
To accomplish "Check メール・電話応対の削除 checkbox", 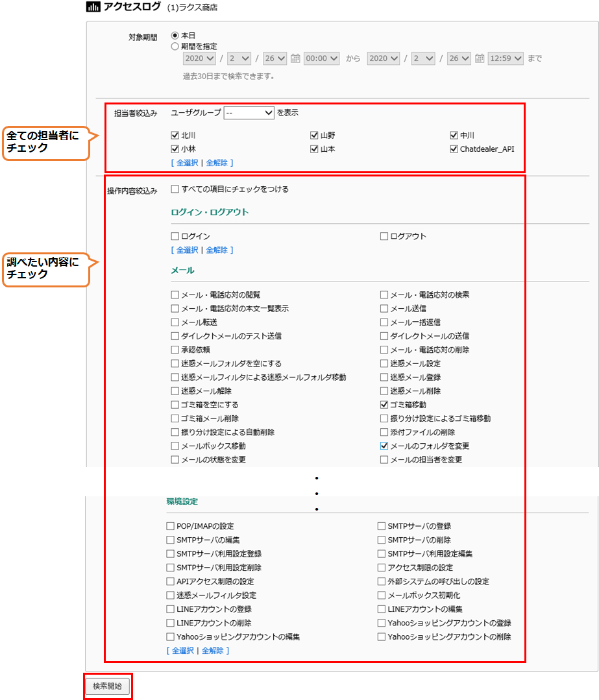I will (x=384, y=350).
